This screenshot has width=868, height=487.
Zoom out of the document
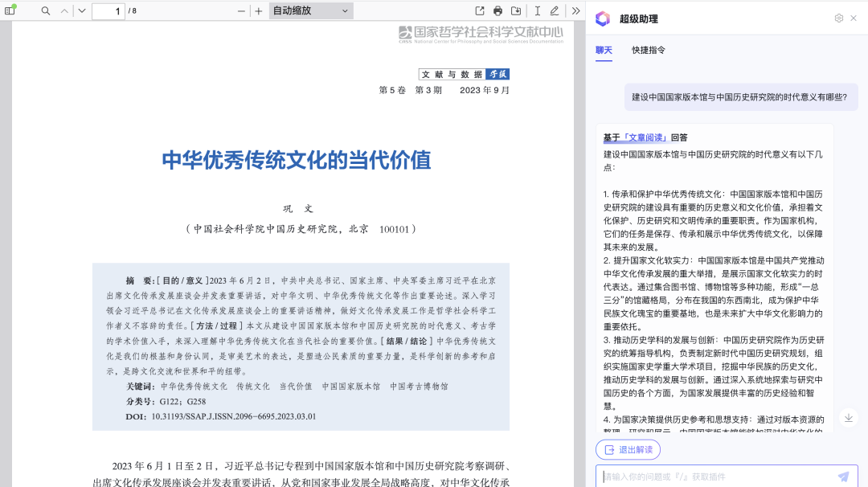(241, 11)
